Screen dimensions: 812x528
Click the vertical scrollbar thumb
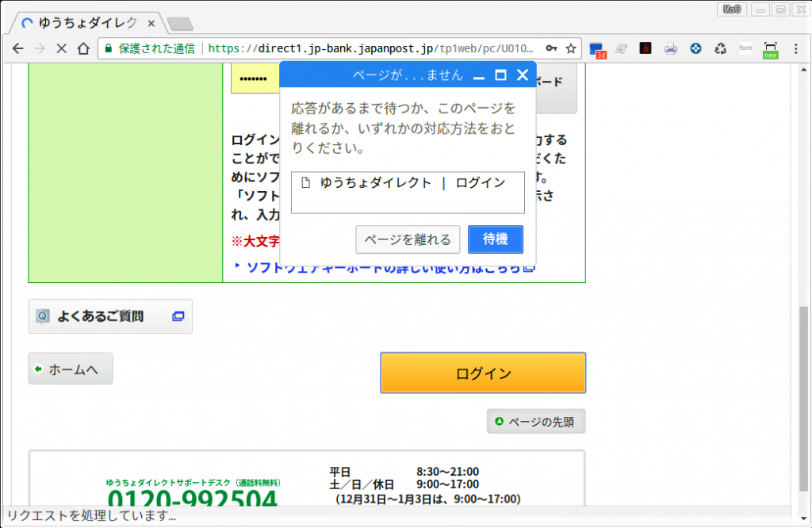click(x=803, y=399)
